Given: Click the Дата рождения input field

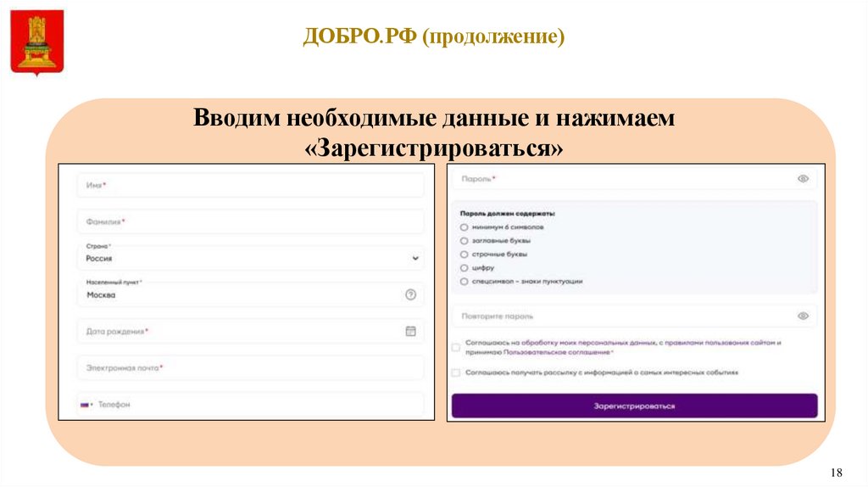Looking at the screenshot, I should pyautogui.click(x=250, y=332).
